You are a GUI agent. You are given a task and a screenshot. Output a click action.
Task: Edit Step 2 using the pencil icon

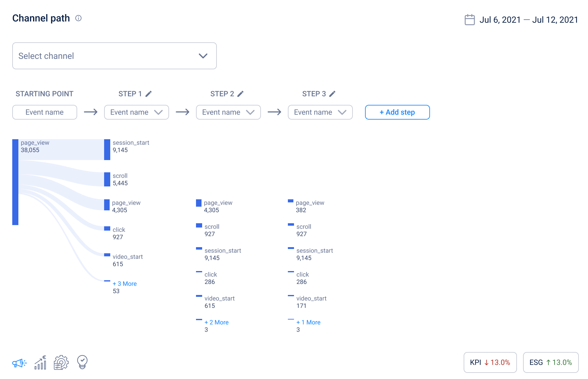240,94
